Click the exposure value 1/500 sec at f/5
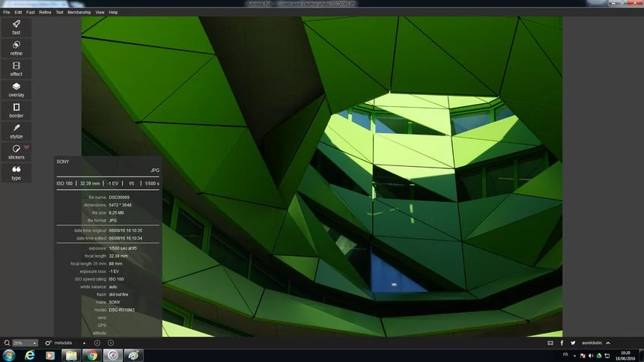Viewport: 644px width, 362px height. (x=123, y=248)
